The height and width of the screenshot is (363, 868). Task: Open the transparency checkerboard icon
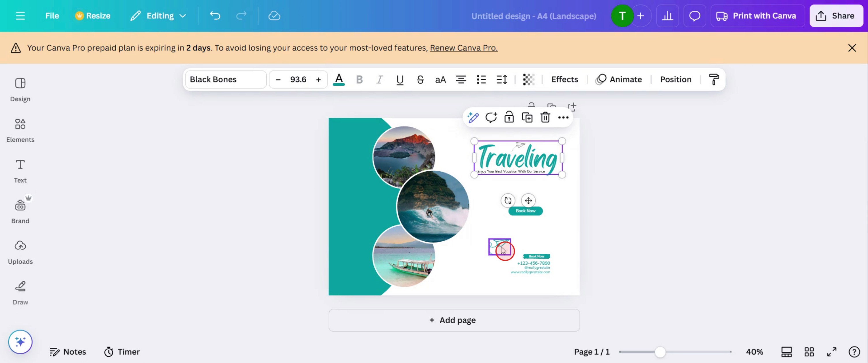click(x=528, y=80)
